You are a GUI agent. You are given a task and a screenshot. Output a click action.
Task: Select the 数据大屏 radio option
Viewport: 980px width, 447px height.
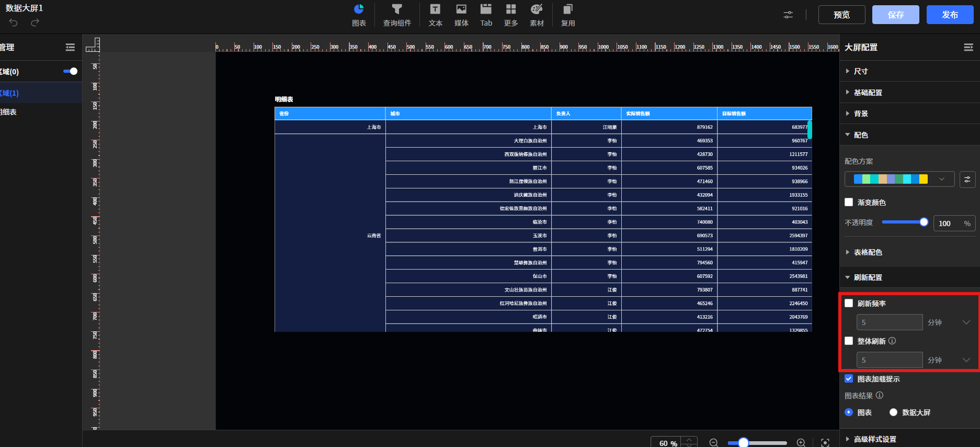pos(893,412)
